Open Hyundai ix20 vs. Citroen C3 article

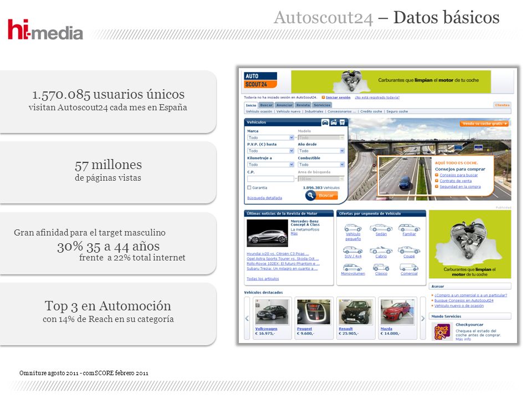(x=278, y=254)
